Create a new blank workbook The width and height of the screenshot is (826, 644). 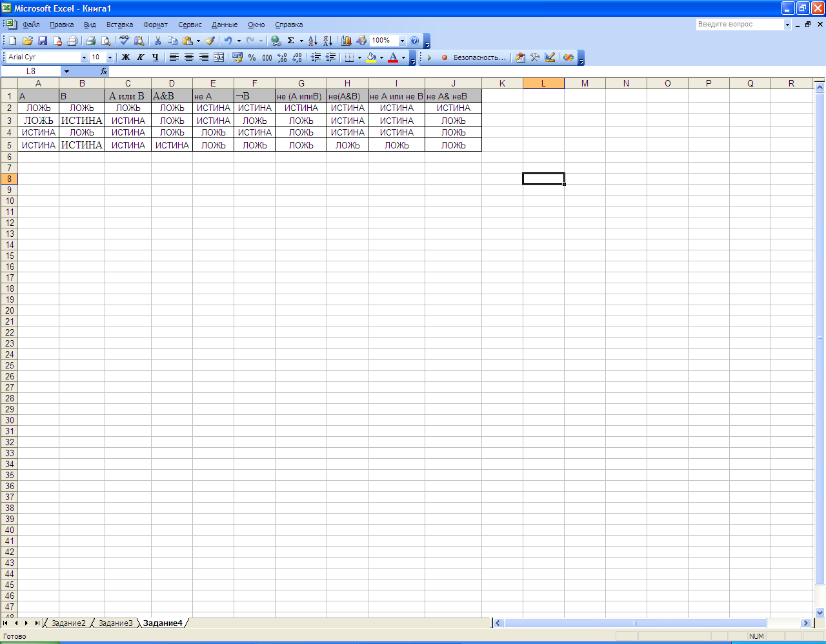click(12, 41)
